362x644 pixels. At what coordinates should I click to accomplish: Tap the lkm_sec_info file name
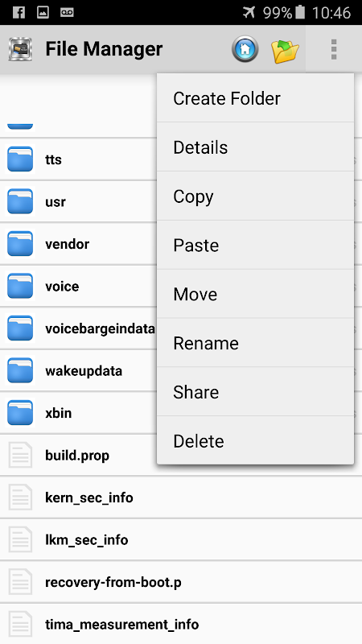coord(87,540)
